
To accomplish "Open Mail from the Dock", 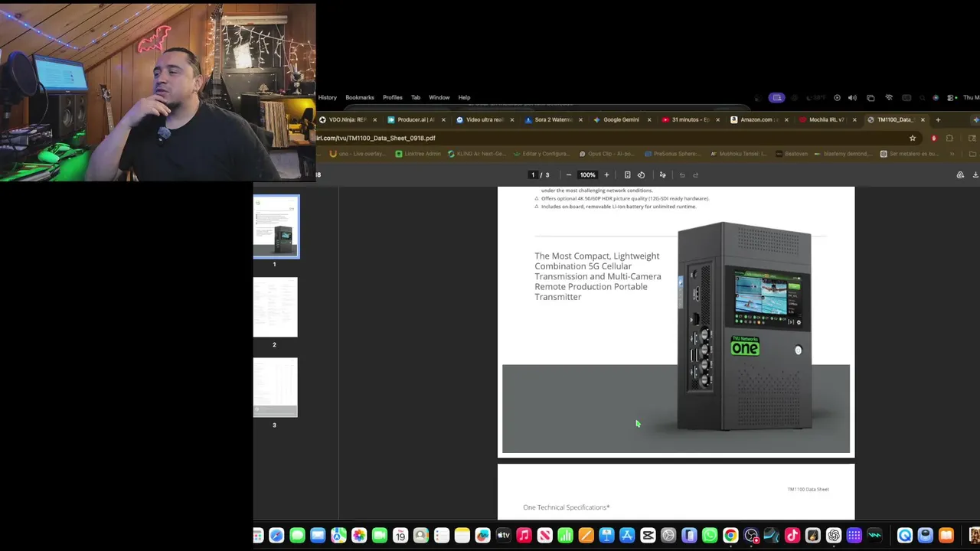I will (x=318, y=536).
